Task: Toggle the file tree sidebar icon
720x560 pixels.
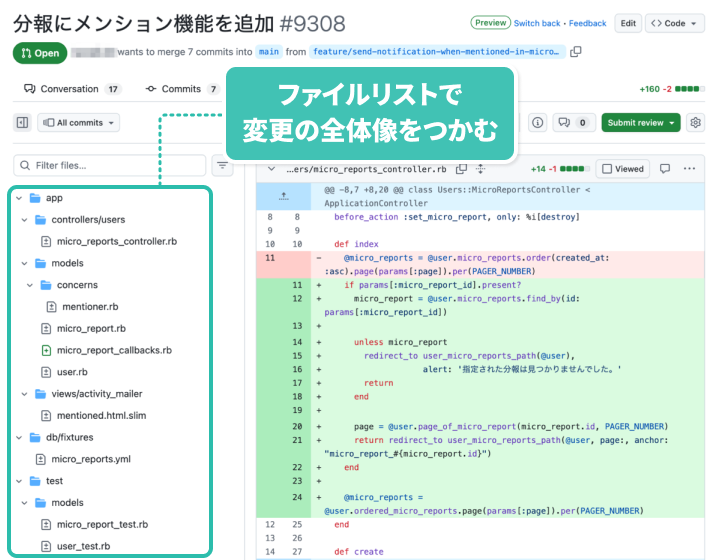Action: coord(22,123)
